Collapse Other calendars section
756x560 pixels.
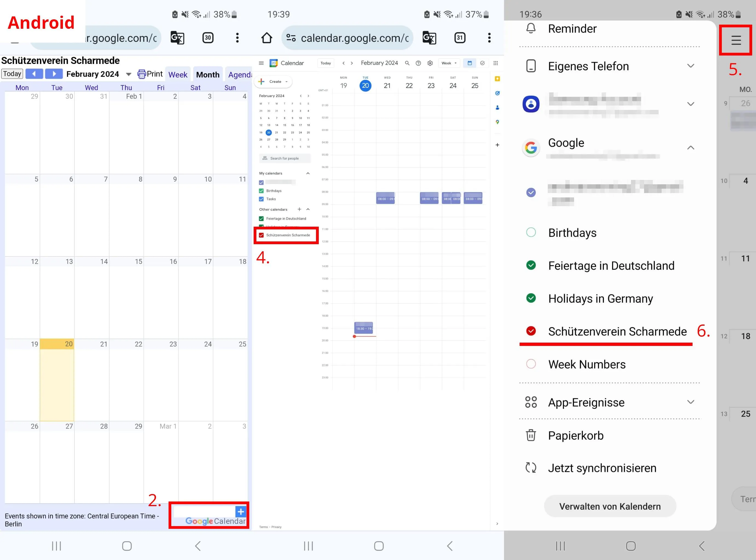tap(308, 209)
